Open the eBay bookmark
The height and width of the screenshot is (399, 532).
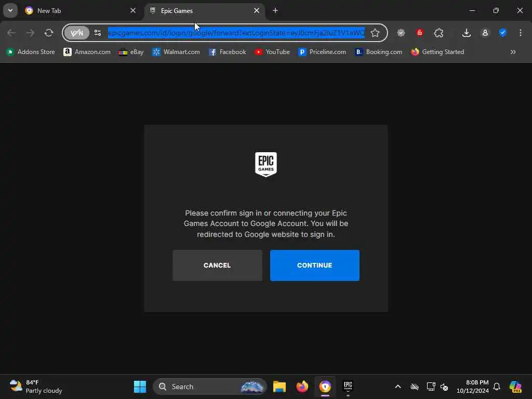[x=131, y=52]
